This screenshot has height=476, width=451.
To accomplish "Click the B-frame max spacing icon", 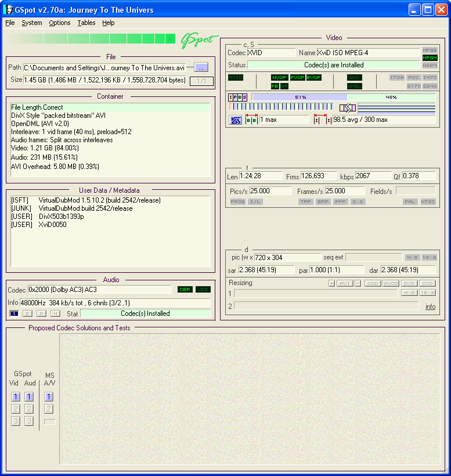I will (x=251, y=120).
